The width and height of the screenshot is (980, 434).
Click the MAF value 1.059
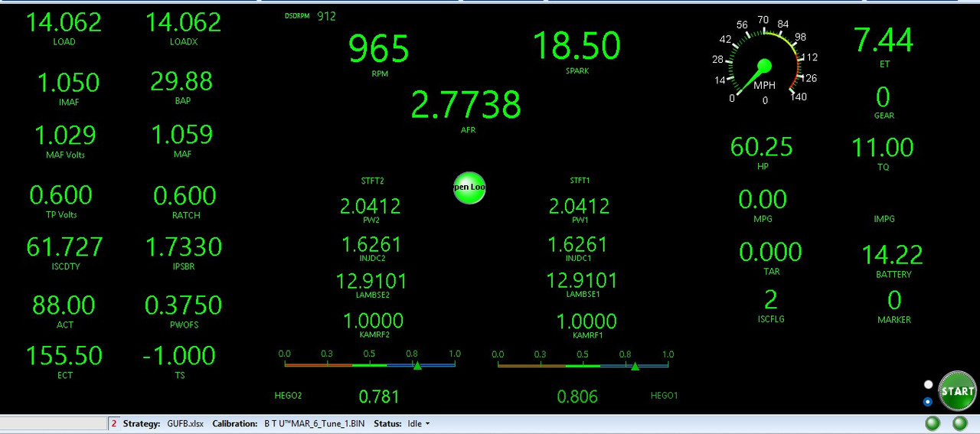pos(182,134)
